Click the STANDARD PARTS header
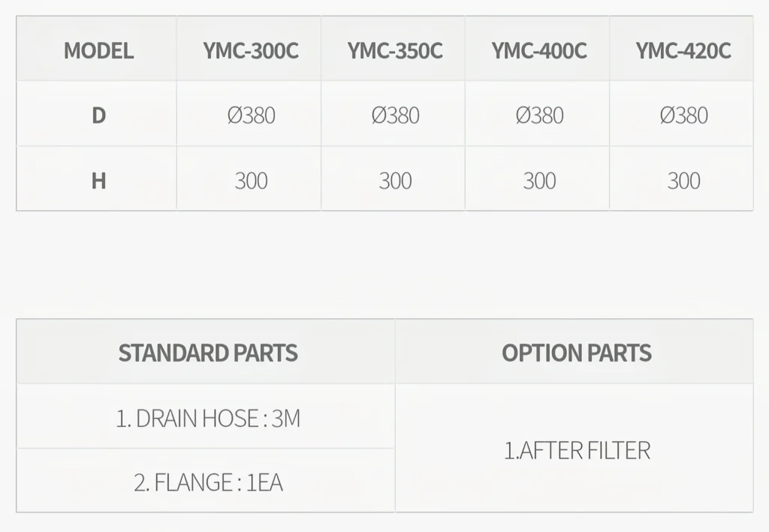 tap(208, 353)
